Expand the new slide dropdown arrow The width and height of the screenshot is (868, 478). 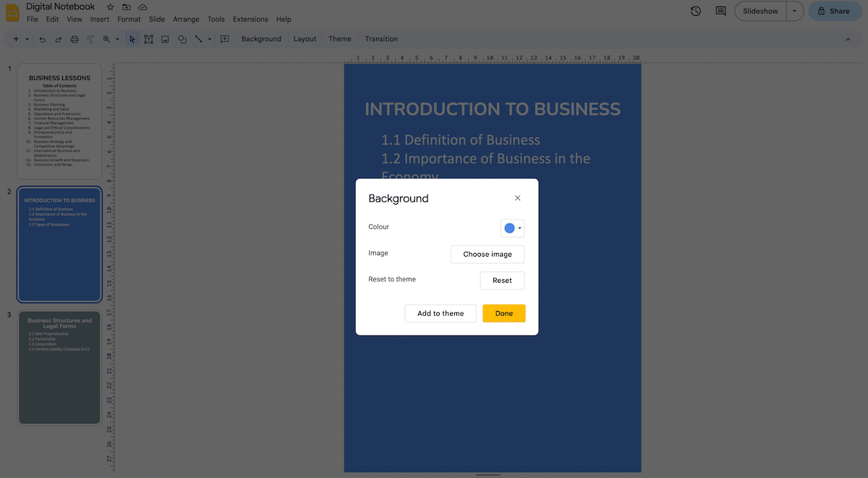point(27,39)
